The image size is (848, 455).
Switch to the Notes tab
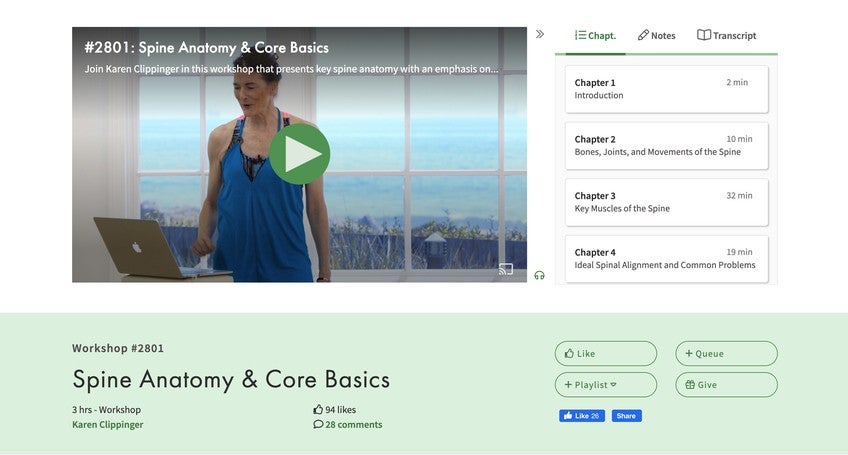coord(657,35)
